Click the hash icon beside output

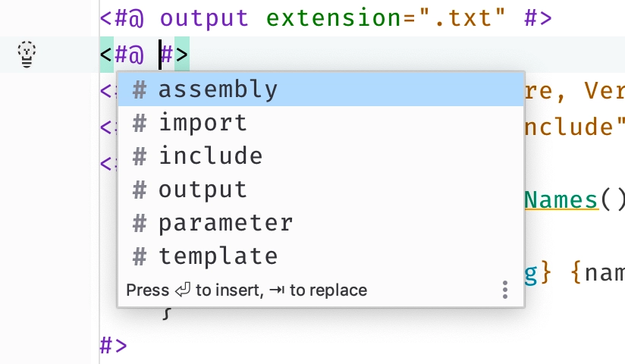[140, 190]
